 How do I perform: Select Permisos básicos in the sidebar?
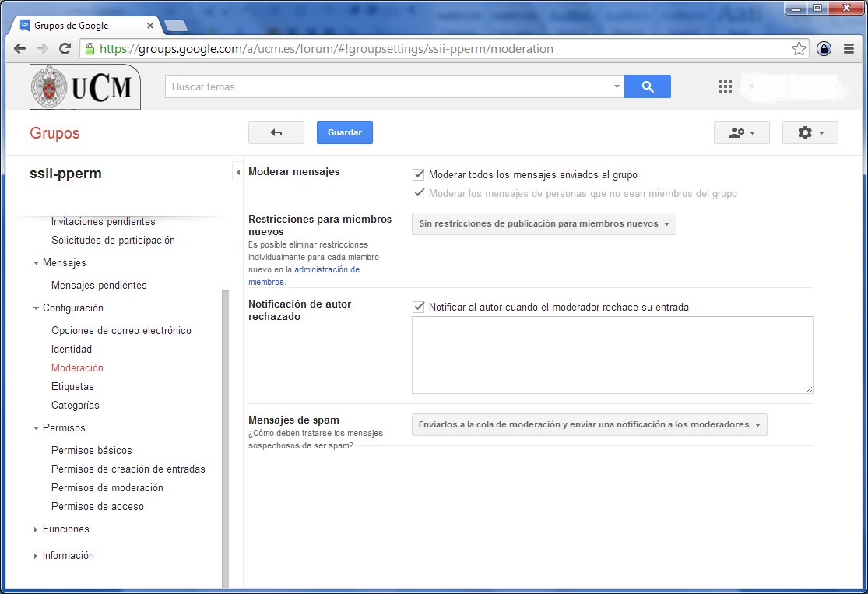(x=91, y=450)
